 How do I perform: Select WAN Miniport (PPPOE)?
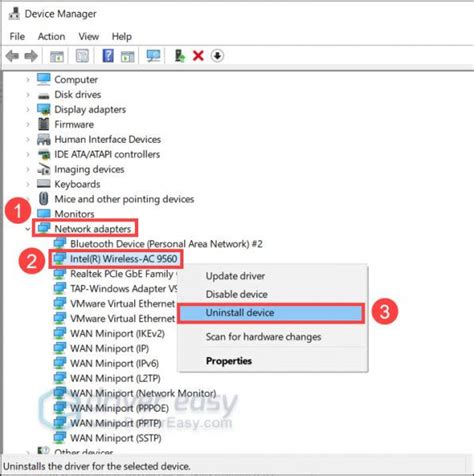point(119,408)
